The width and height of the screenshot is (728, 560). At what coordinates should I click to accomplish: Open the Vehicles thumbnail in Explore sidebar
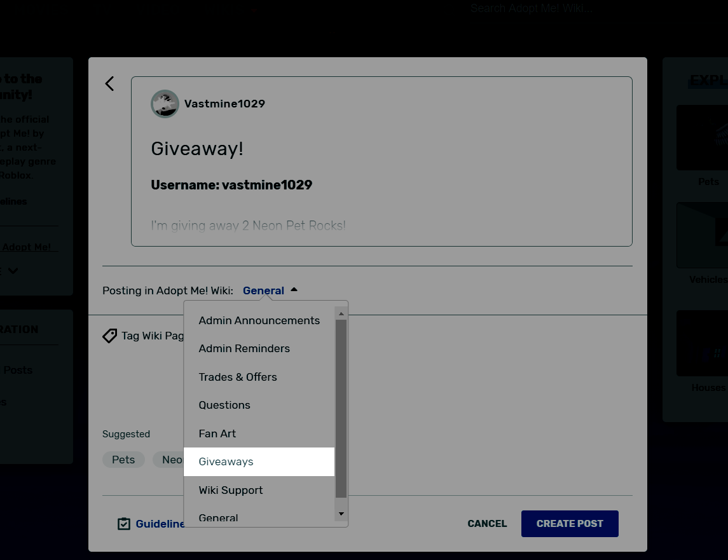pyautogui.click(x=702, y=235)
